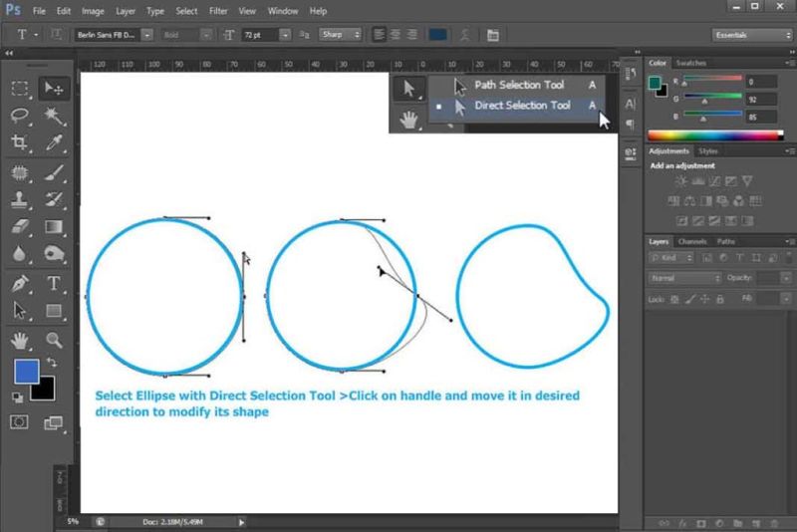
Task: Select the Crop tool
Action: pyautogui.click(x=20, y=142)
